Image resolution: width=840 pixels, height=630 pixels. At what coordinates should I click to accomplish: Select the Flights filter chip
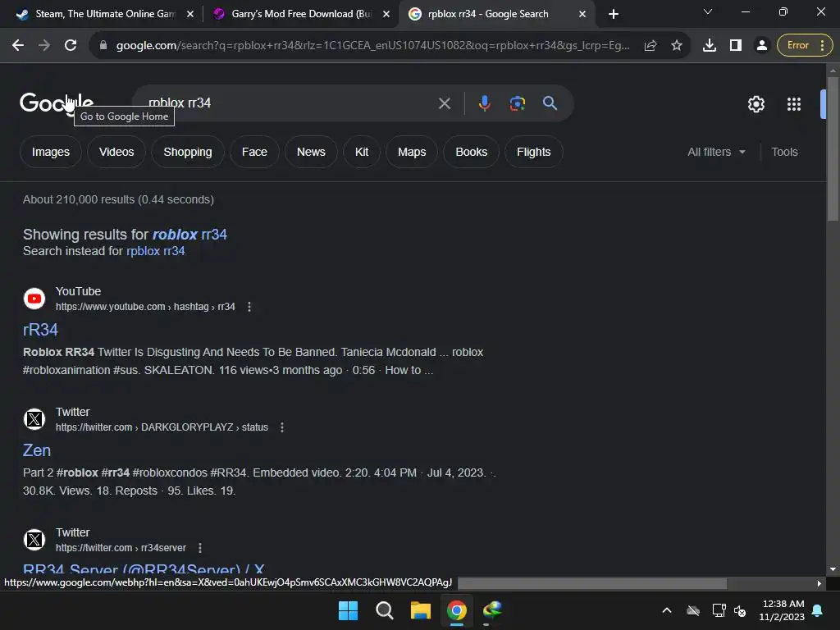tap(533, 152)
